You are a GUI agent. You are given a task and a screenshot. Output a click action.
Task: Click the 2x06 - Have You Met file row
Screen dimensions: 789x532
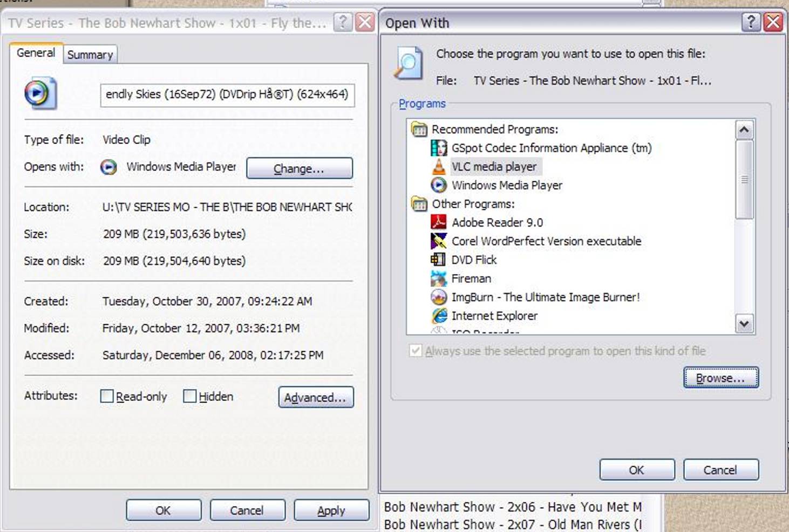(513, 507)
